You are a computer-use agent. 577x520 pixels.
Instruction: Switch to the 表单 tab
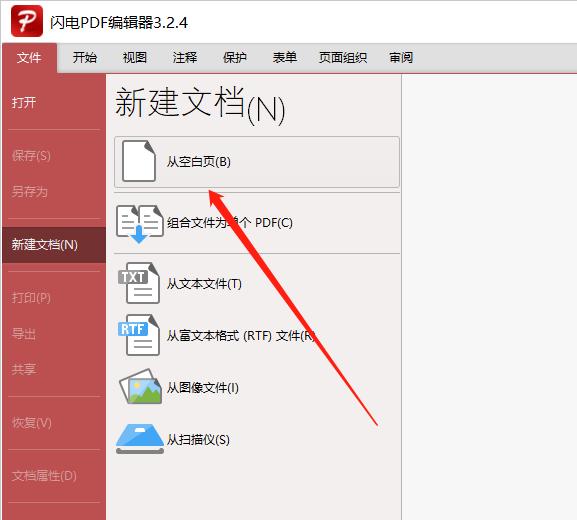click(x=285, y=57)
